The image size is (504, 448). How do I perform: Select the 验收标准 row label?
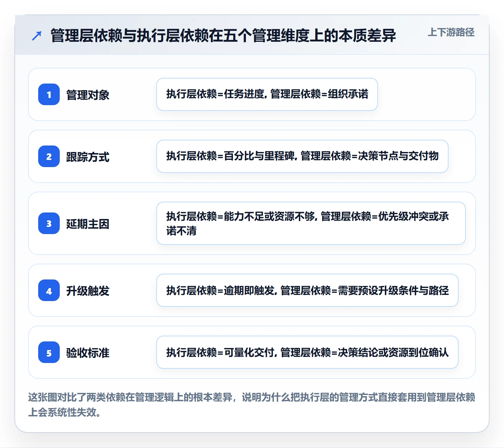(88, 353)
